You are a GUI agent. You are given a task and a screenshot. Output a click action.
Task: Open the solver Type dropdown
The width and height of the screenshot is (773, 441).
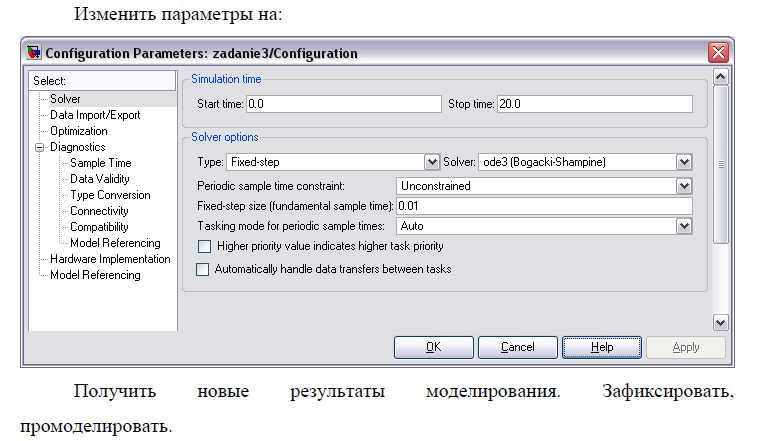pos(431,162)
